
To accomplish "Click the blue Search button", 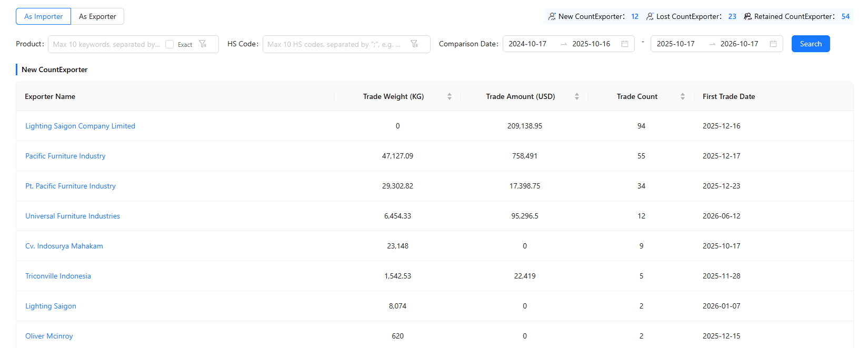I will (811, 44).
